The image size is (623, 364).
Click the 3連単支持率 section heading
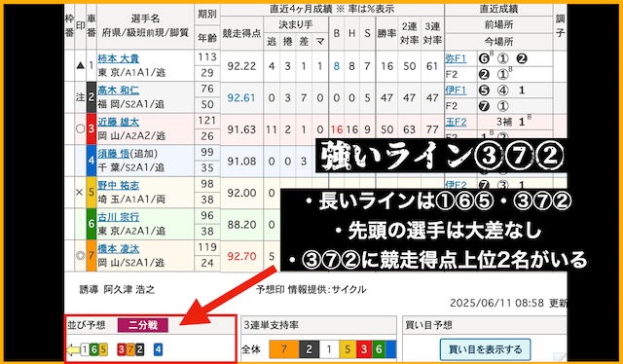click(x=273, y=325)
